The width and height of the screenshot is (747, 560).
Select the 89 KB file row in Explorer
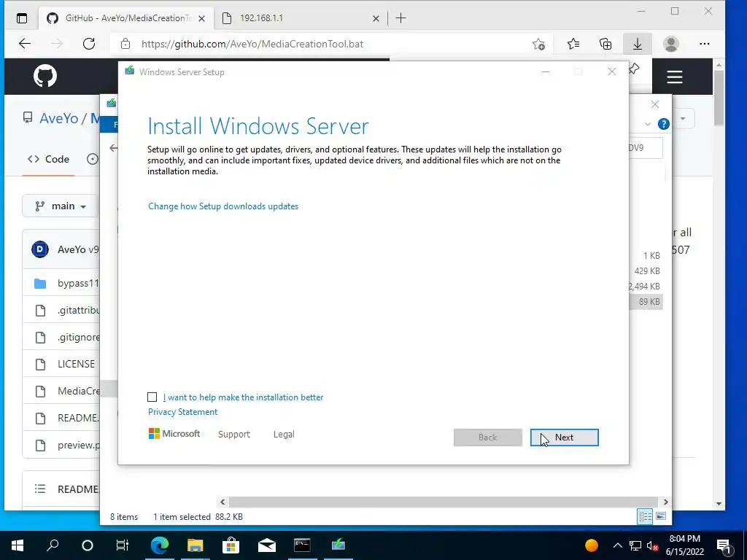coord(646,301)
